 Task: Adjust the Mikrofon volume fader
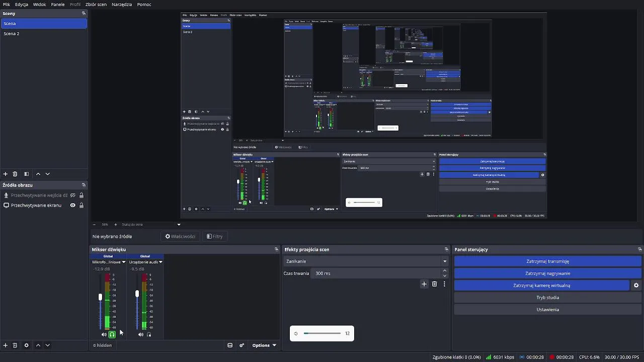100,297
